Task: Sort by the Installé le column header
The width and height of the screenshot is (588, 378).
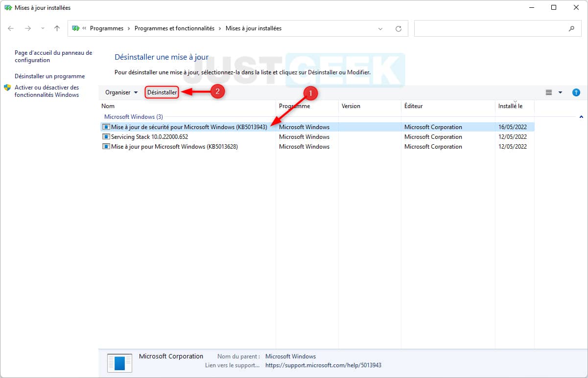Action: (x=515, y=106)
